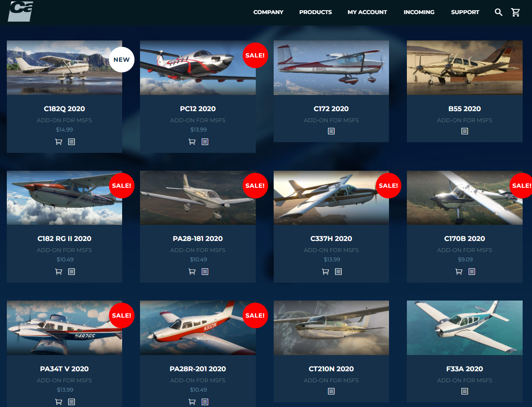Click the site logo in top-left corner
The image size is (532, 407).
click(x=21, y=11)
